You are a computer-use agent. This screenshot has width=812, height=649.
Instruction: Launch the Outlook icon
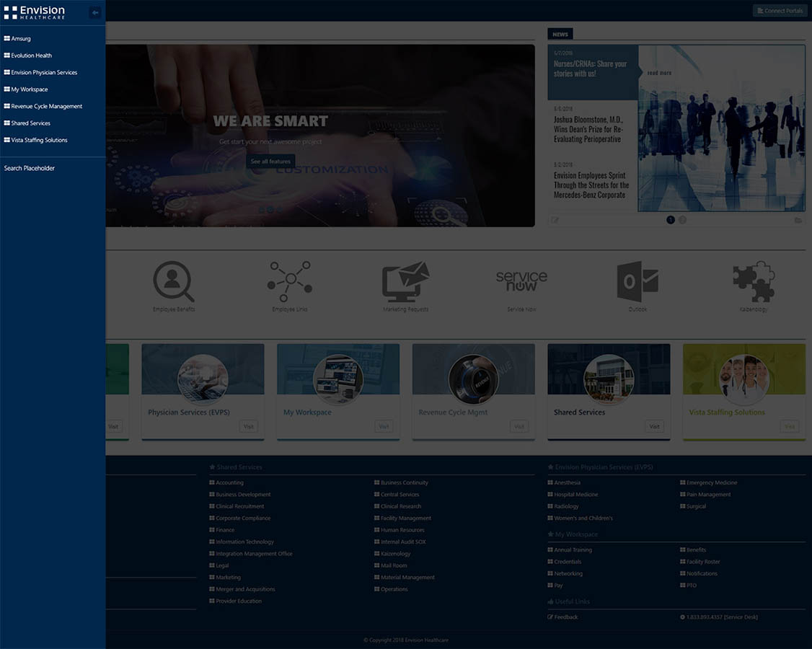[637, 281]
